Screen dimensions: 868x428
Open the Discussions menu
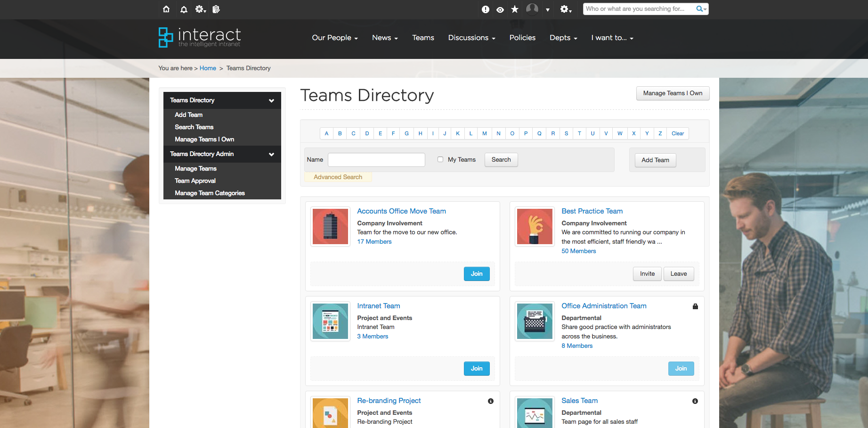[x=471, y=38]
